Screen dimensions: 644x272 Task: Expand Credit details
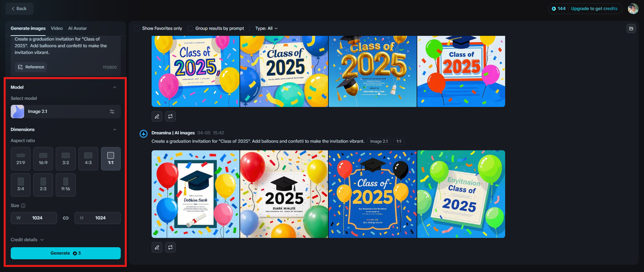27,240
